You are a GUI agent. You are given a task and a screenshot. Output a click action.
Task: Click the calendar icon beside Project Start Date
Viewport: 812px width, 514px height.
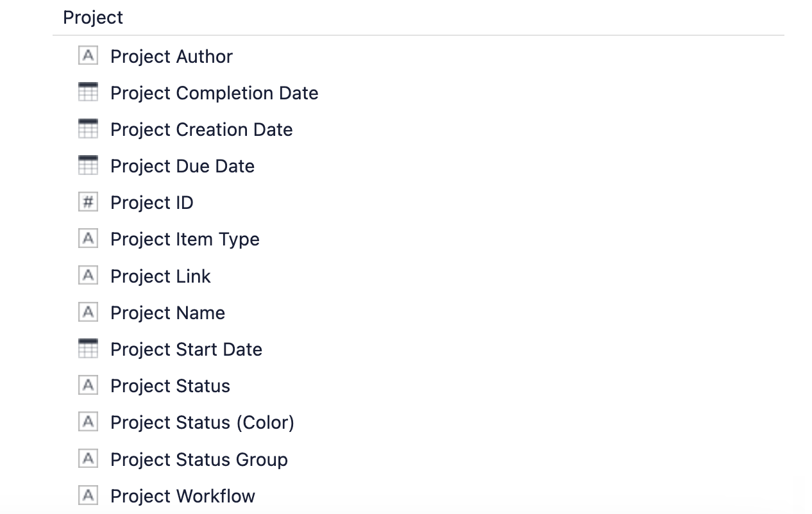click(88, 349)
